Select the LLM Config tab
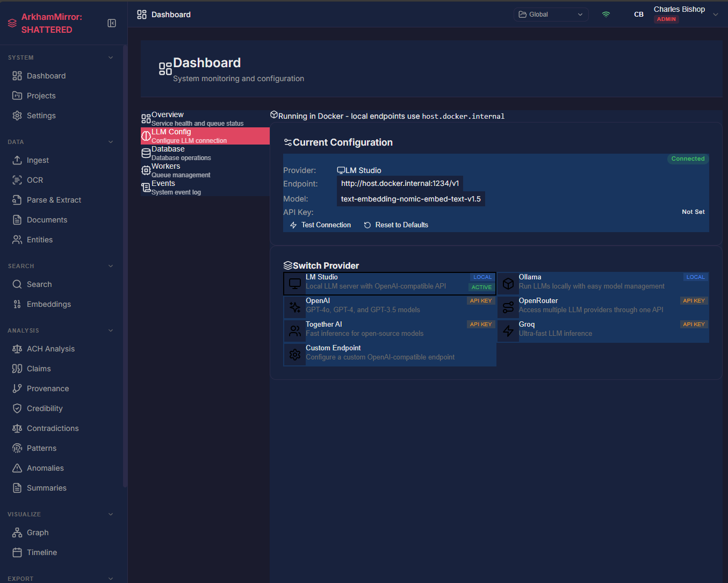 (205, 136)
